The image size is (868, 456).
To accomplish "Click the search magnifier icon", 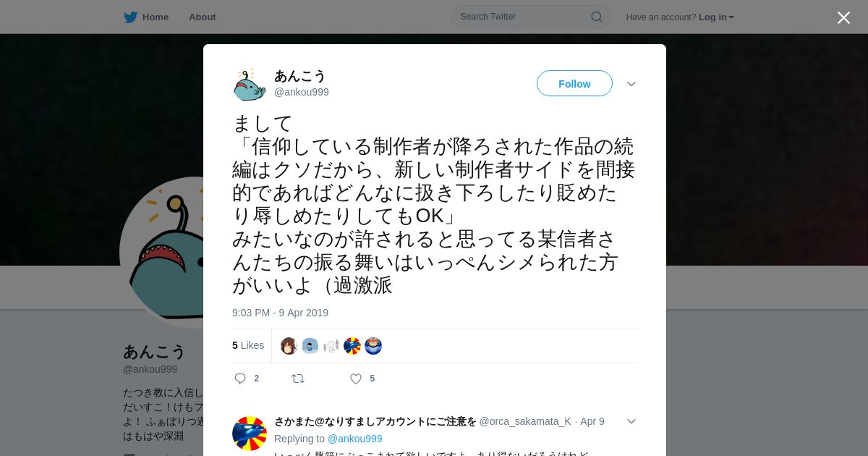I will click(x=597, y=17).
